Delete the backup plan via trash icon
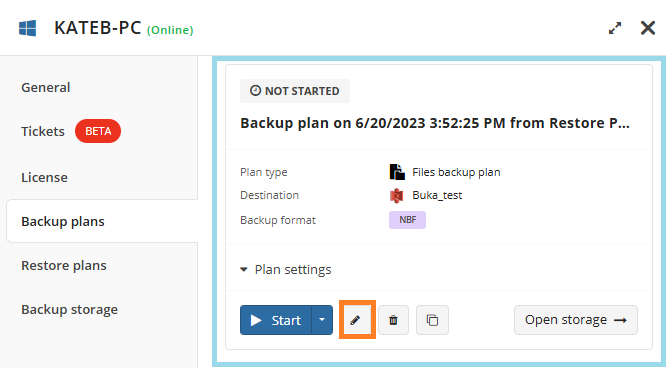 tap(393, 320)
